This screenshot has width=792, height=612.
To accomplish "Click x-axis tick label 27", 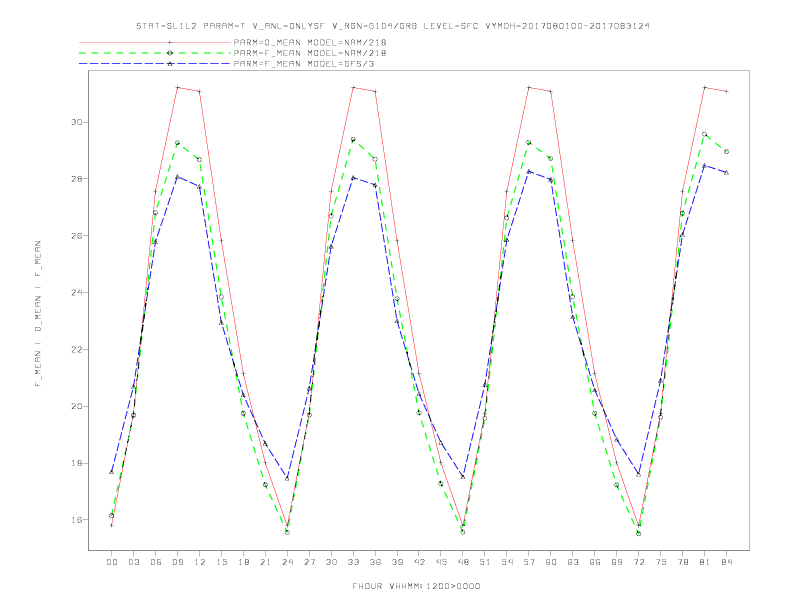I will pyautogui.click(x=309, y=562).
